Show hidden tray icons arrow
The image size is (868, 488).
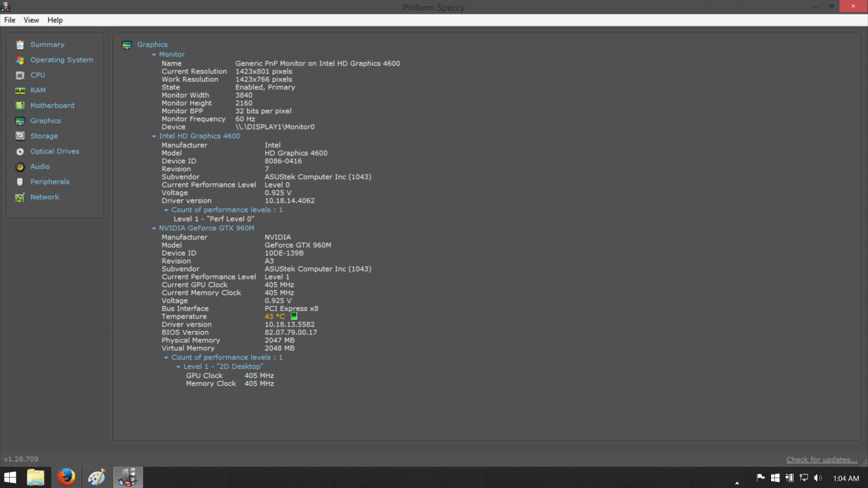tap(737, 483)
